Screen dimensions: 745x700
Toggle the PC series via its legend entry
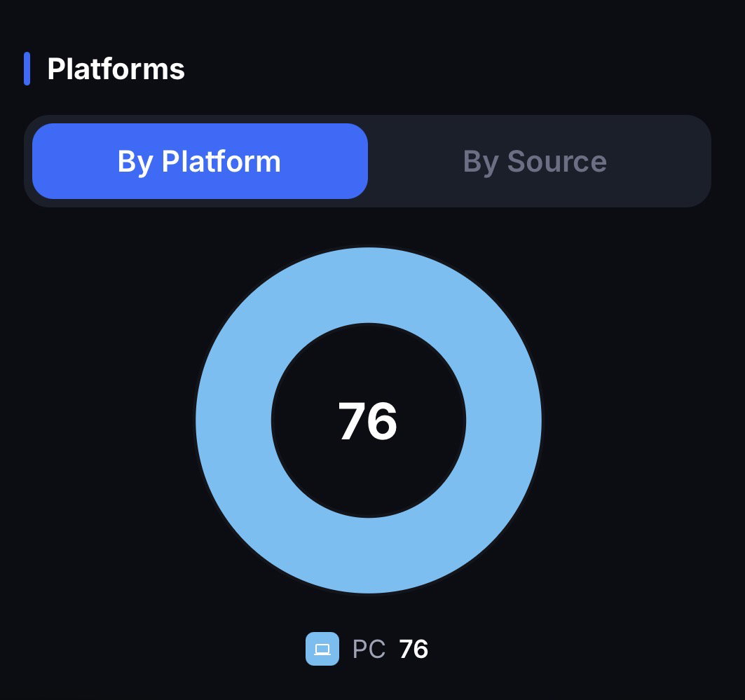[x=367, y=649]
